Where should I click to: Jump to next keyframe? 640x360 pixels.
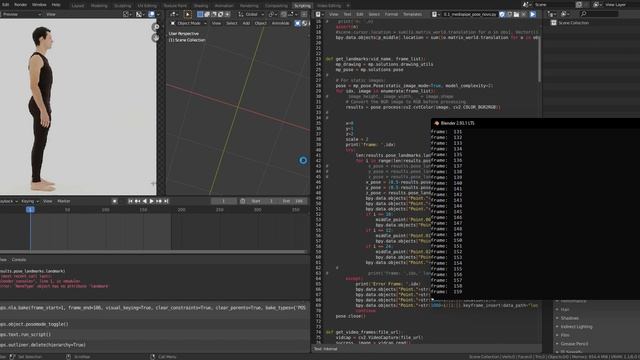pos(159,201)
